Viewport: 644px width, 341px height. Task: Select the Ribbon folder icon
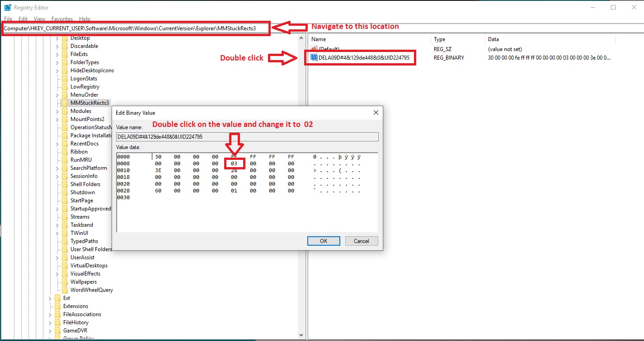[65, 152]
